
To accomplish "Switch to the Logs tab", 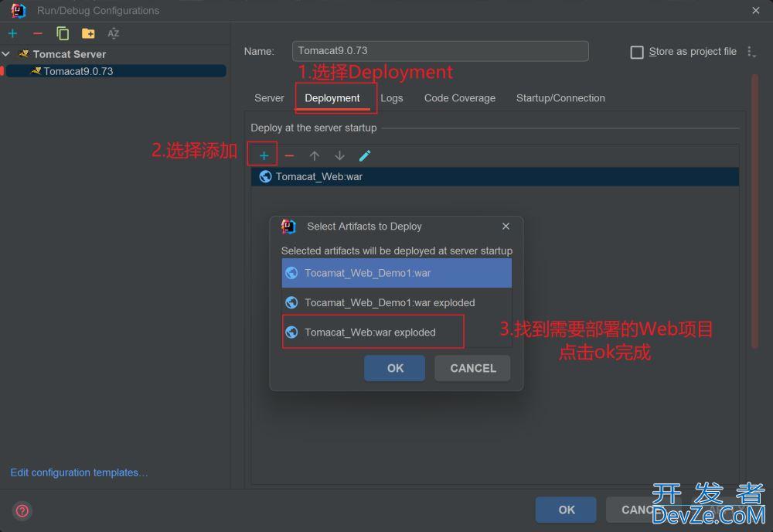I will tap(392, 98).
